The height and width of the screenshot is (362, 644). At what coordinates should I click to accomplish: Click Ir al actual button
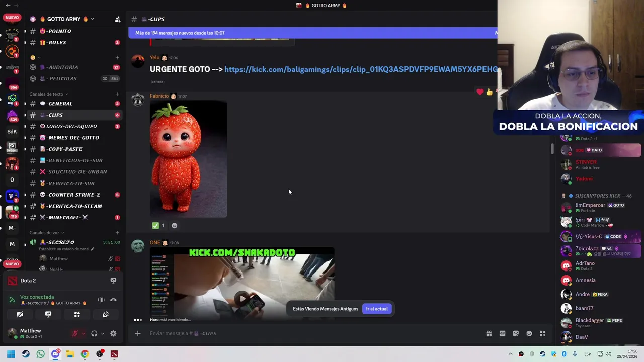click(x=377, y=309)
